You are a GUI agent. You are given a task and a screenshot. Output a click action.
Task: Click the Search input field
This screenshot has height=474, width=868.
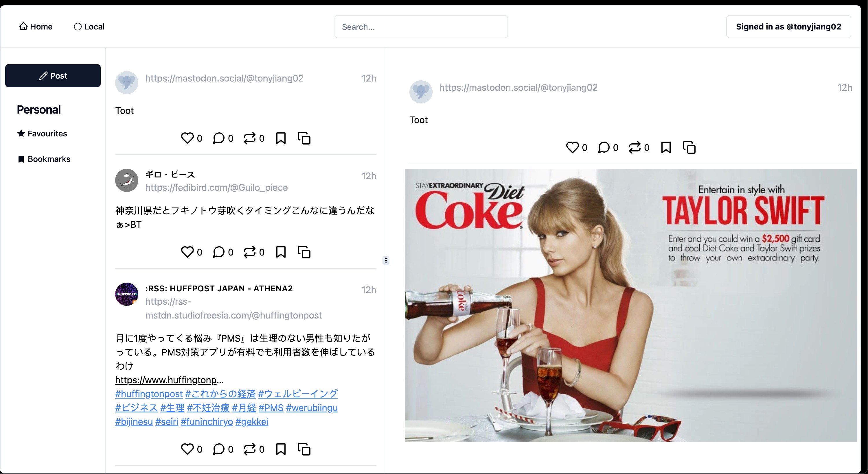pos(421,27)
